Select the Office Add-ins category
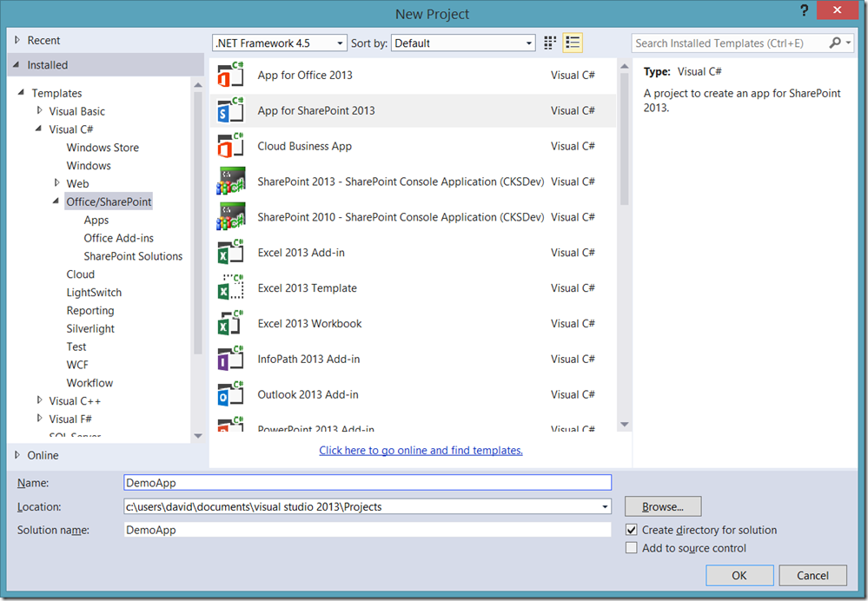The image size is (868, 601). click(x=118, y=238)
